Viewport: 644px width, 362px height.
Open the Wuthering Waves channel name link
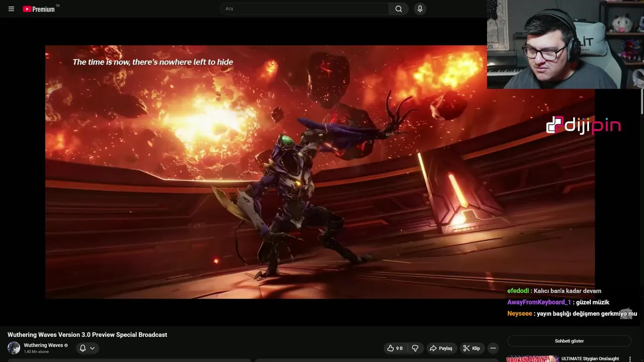tap(43, 345)
